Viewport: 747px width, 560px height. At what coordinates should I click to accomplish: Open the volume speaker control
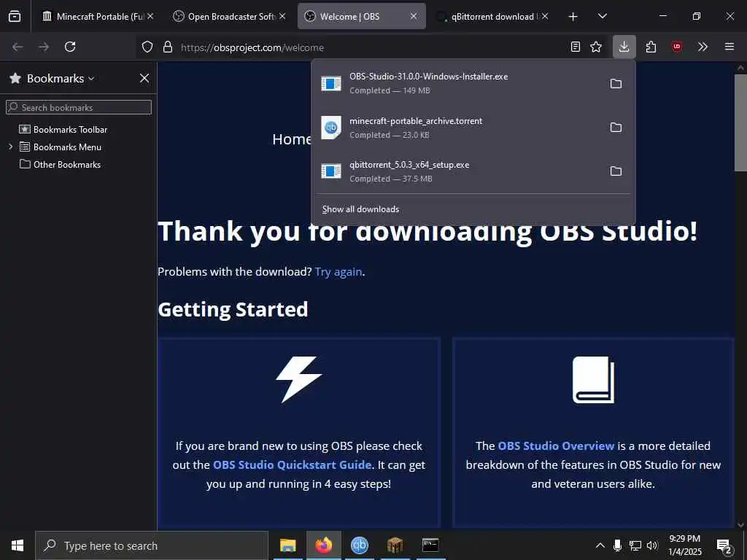653,545
